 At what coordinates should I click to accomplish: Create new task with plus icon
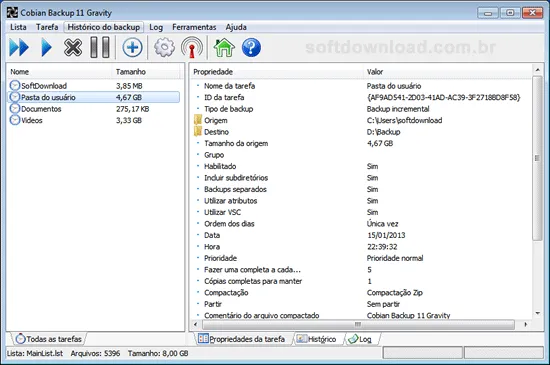[133, 47]
